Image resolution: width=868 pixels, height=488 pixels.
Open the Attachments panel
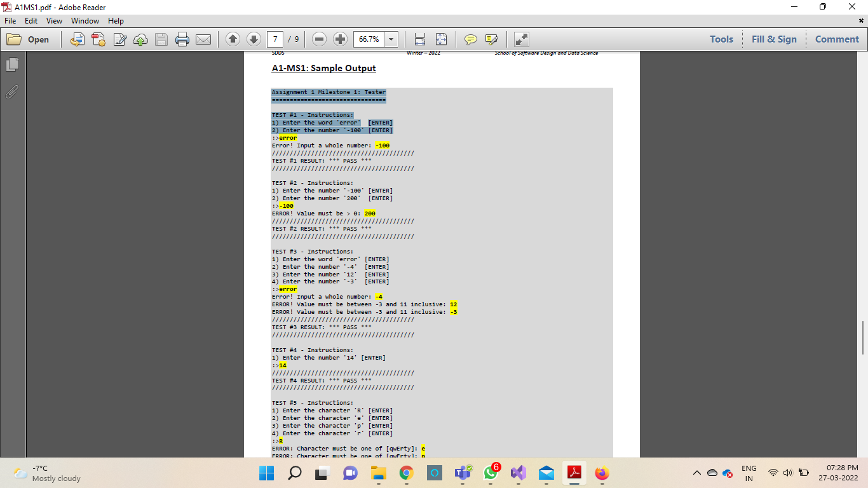pyautogui.click(x=11, y=92)
